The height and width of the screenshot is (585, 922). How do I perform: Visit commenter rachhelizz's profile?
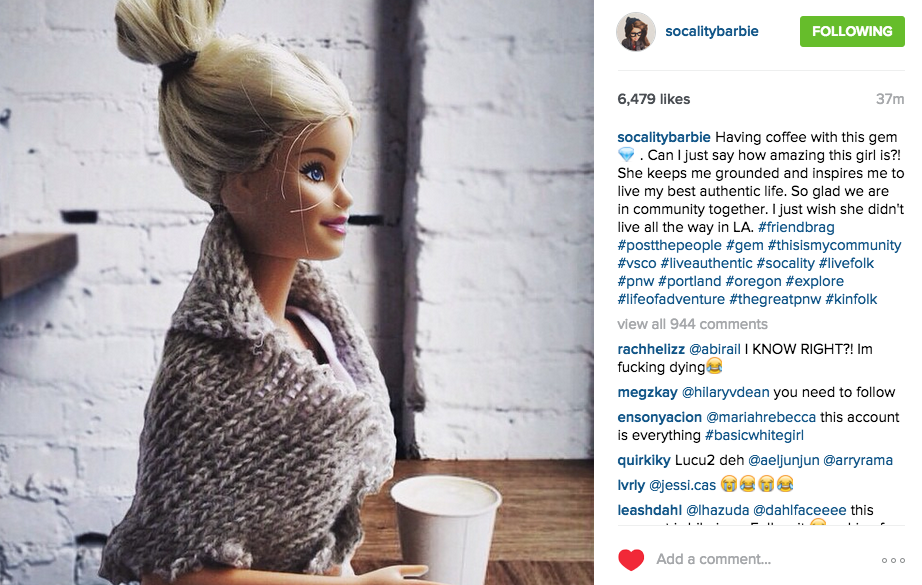(x=651, y=349)
